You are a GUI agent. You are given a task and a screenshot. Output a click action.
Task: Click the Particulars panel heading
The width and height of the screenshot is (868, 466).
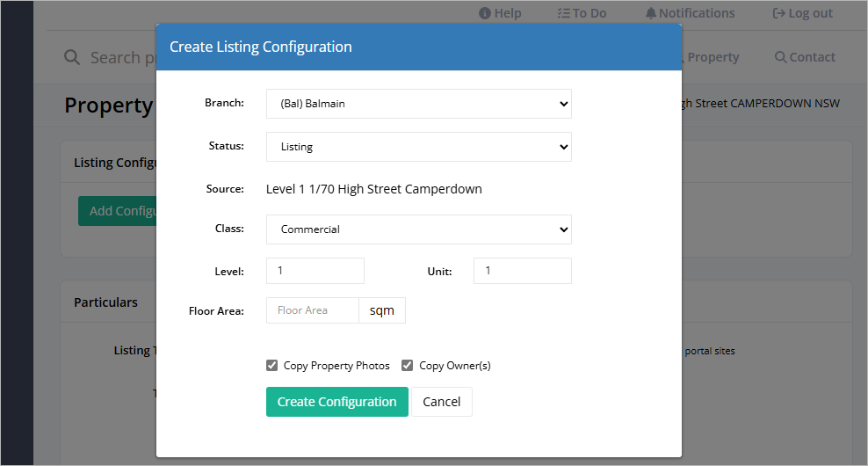105,302
